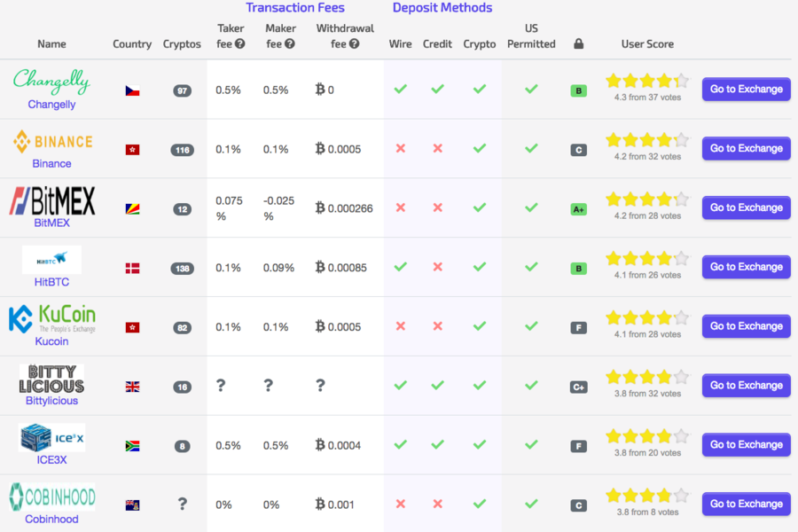The width and height of the screenshot is (798, 532).
Task: Click the BitMEX logo
Action: (x=51, y=200)
